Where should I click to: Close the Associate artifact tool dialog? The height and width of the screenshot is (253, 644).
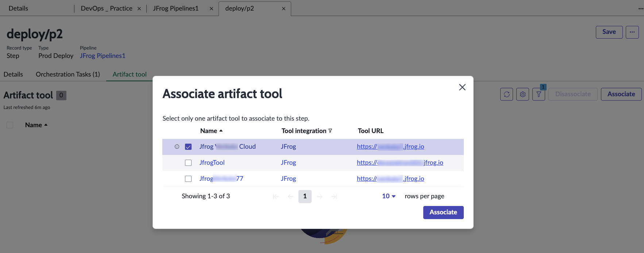[462, 87]
